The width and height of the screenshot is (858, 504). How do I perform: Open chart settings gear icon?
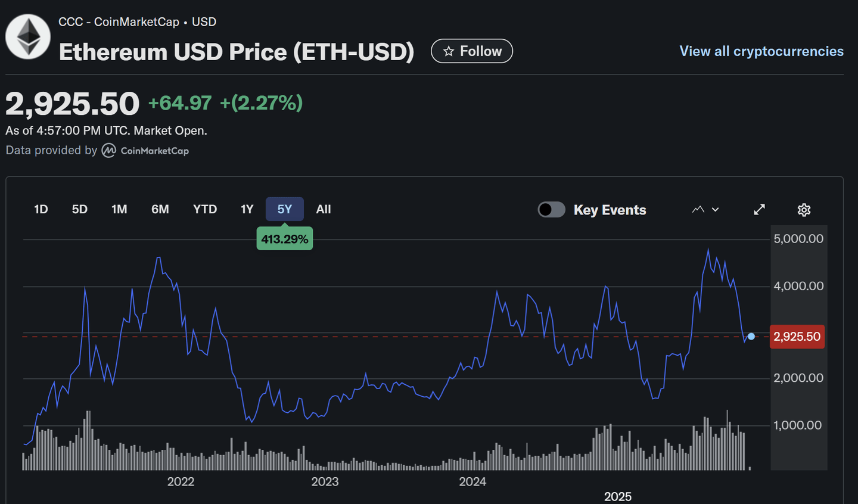pyautogui.click(x=804, y=210)
